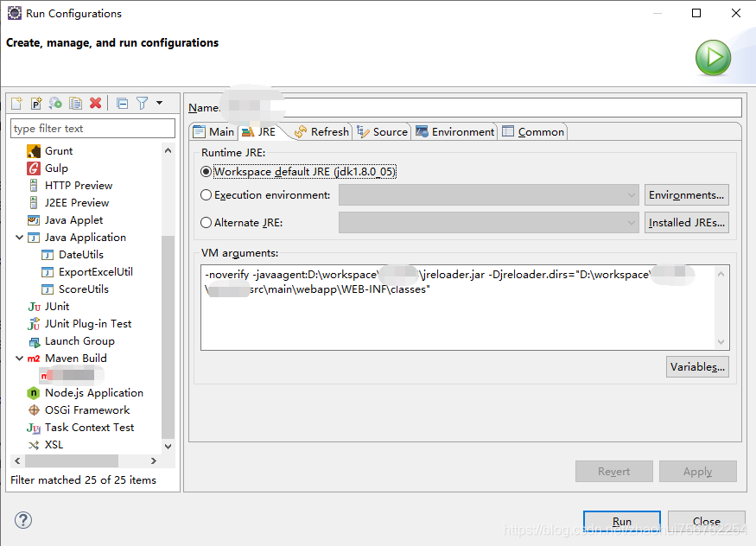
Task: Choose the Alternate JRE radio option
Action: (206, 223)
